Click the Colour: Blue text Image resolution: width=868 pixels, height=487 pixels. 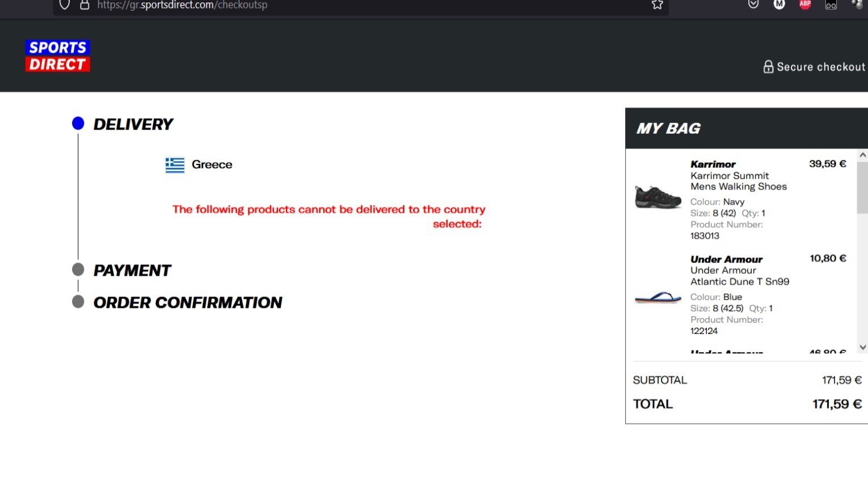[716, 297]
